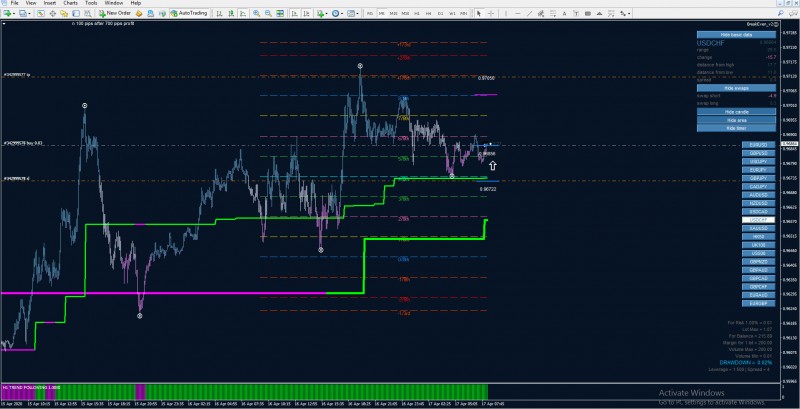Switch chart to candlesticks
The image size is (800, 409).
point(231,13)
